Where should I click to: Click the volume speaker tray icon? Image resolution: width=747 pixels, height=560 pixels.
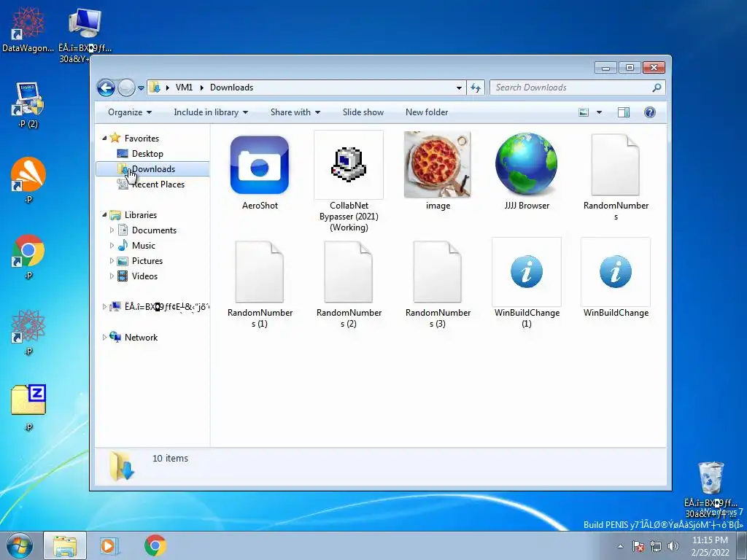tap(673, 546)
